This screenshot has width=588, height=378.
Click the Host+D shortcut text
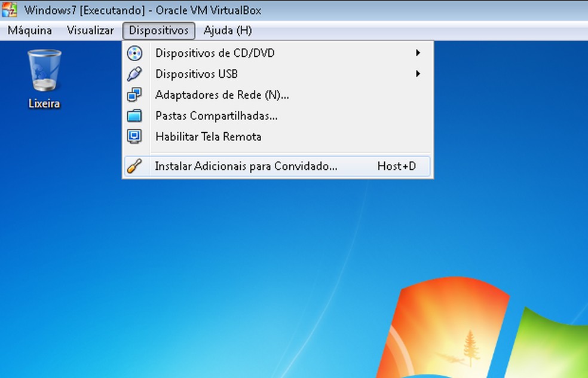pyautogui.click(x=396, y=166)
